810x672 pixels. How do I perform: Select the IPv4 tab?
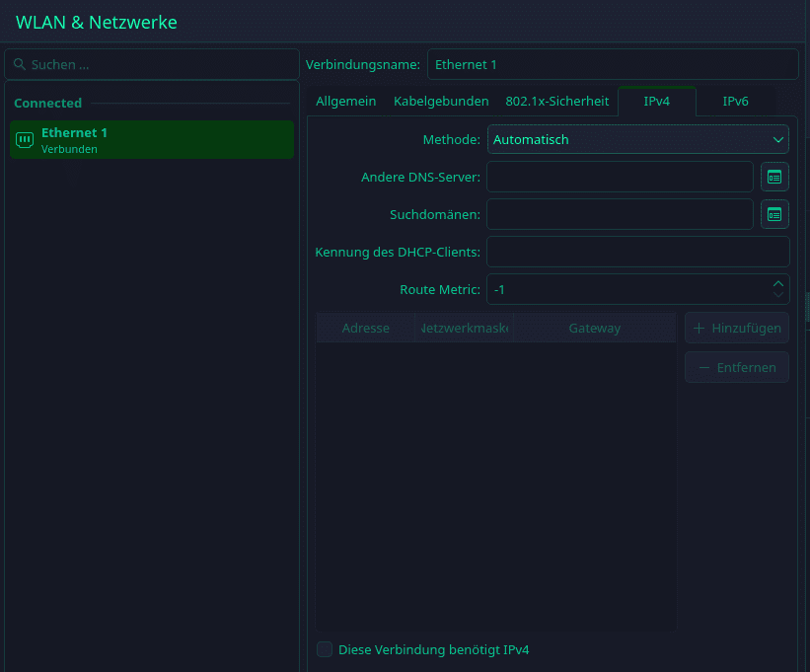(x=656, y=102)
